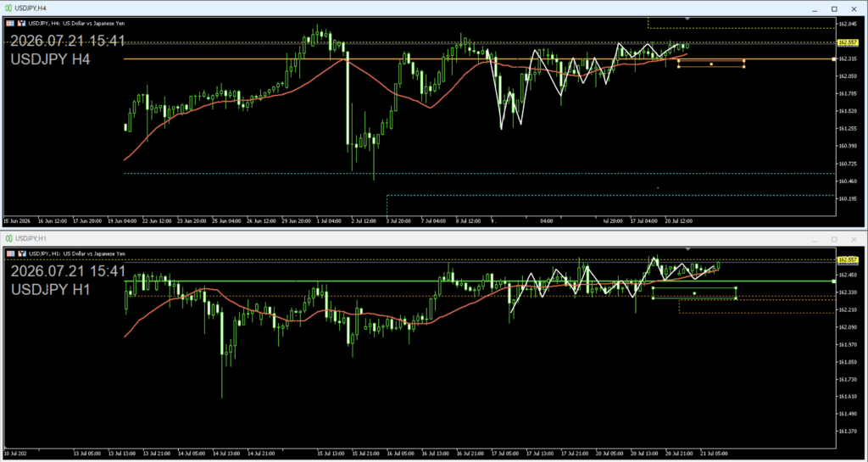Click top-left handle of green rectangle in H1

[x=654, y=287]
